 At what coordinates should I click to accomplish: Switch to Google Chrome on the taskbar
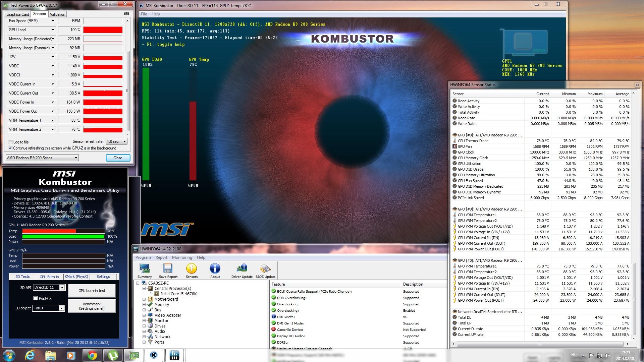tap(92, 355)
